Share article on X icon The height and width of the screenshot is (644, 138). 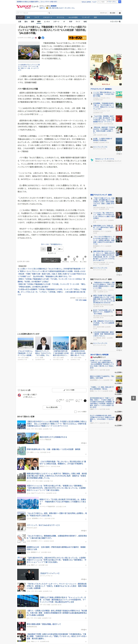39,38
